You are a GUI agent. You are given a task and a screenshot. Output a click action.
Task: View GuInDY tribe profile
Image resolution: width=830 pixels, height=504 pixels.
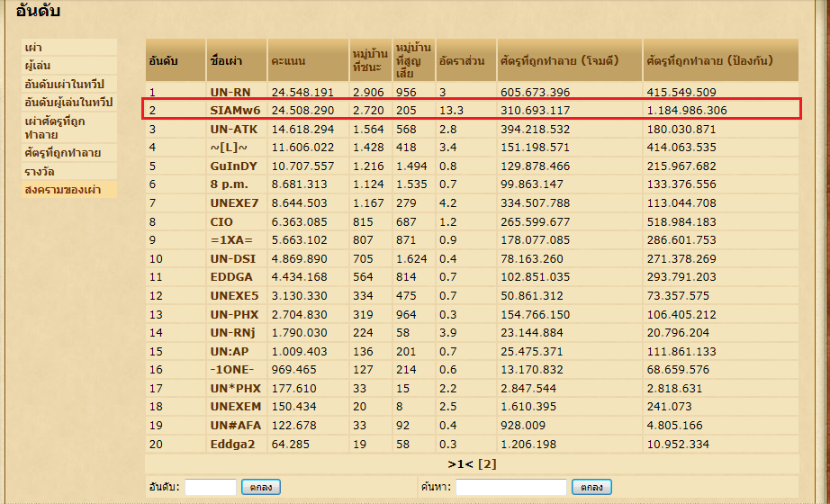tap(233, 166)
